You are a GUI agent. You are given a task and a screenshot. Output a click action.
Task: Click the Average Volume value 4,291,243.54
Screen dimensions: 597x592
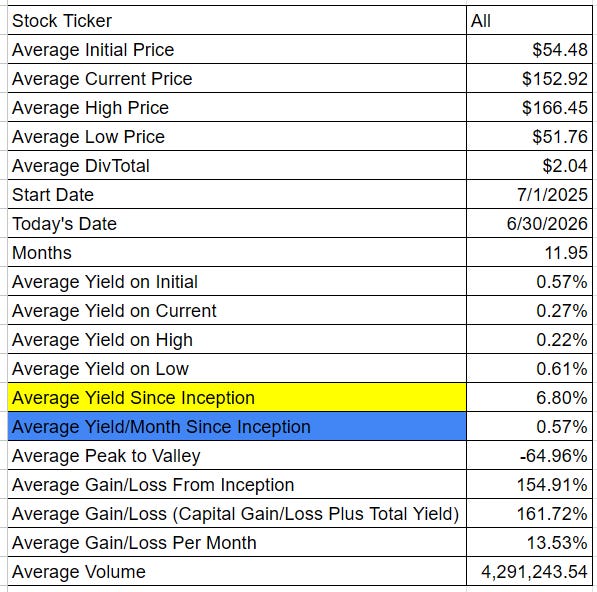click(x=529, y=571)
